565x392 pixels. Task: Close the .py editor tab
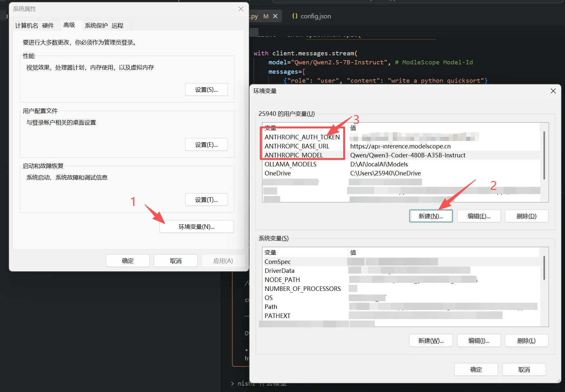(x=275, y=16)
